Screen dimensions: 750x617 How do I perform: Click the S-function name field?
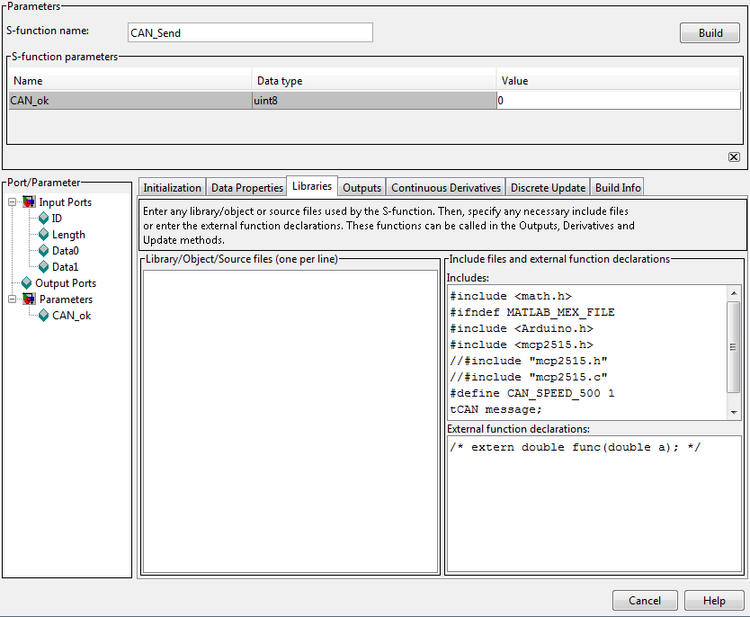tap(250, 32)
